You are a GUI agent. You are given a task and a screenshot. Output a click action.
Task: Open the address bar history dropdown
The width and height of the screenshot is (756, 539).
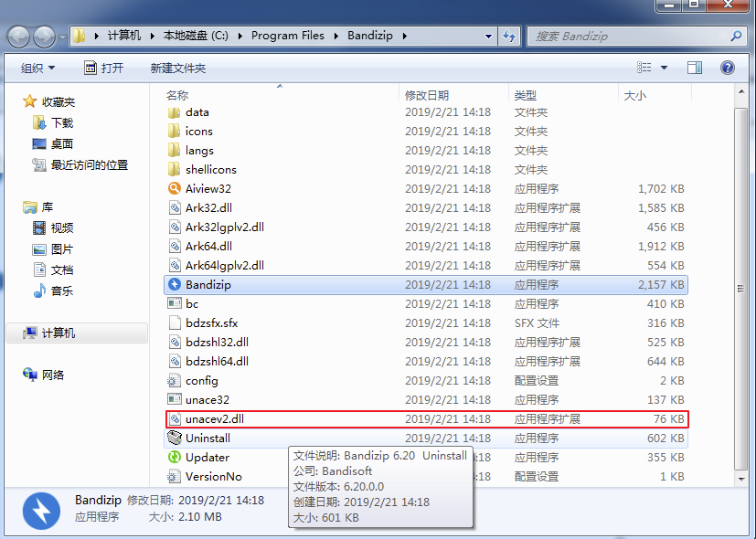[x=488, y=37]
